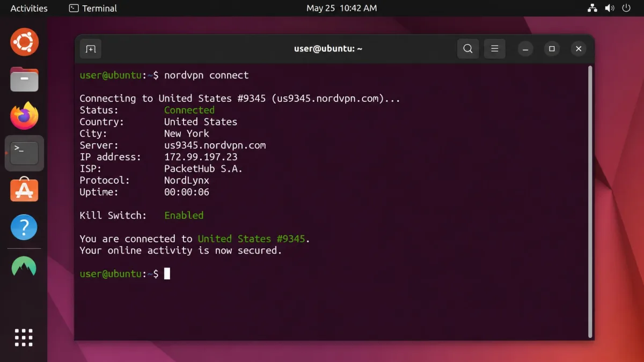Open the Ubuntu logo dock icon
644x362 pixels.
click(24, 41)
